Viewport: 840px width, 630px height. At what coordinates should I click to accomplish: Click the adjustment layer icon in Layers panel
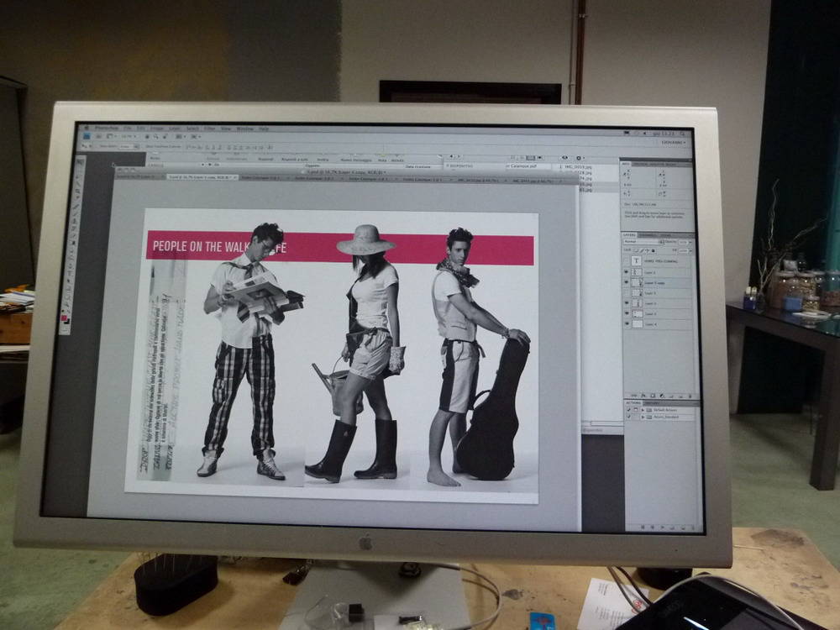[x=660, y=395]
